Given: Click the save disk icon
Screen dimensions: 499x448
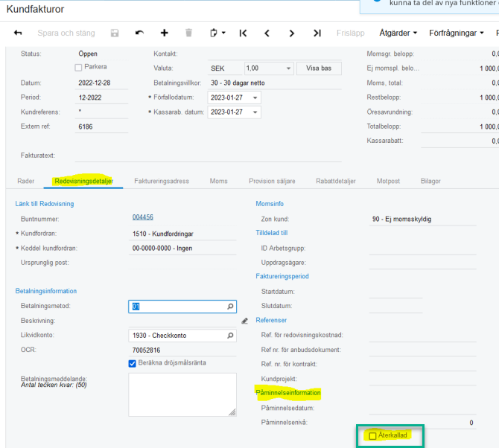Looking at the screenshot, I should [x=115, y=33].
